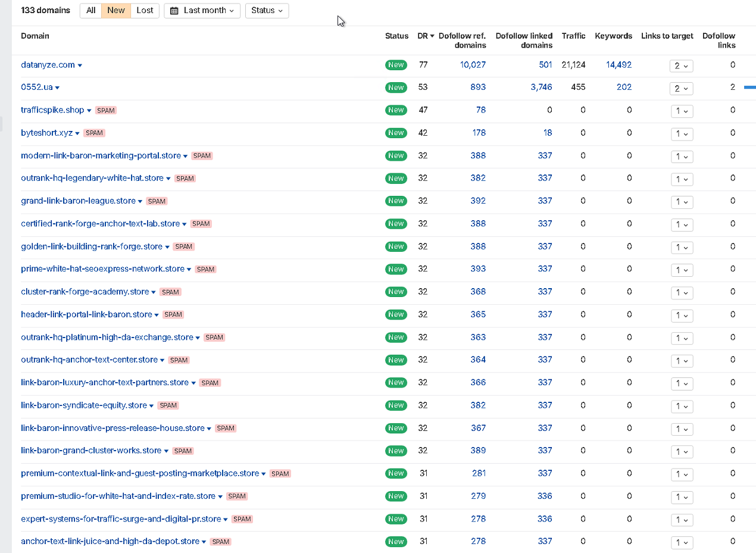
Task: Switch to the Lost filter tab
Action: [145, 11]
